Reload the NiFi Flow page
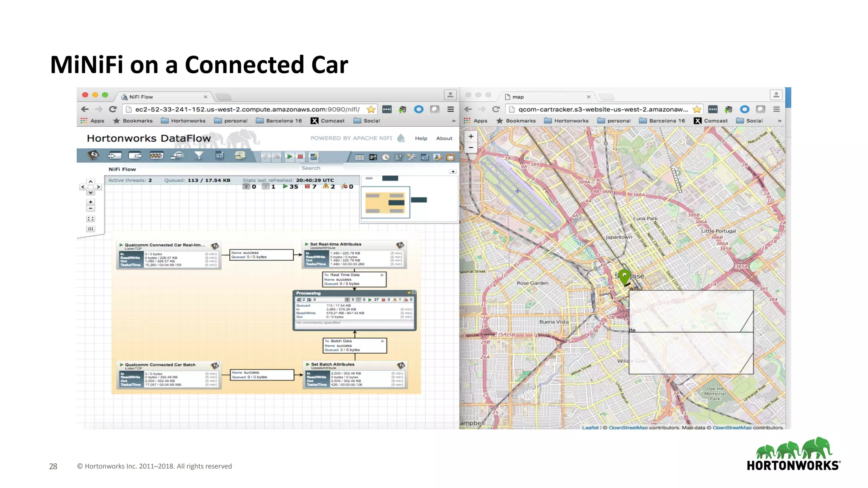 pos(113,109)
